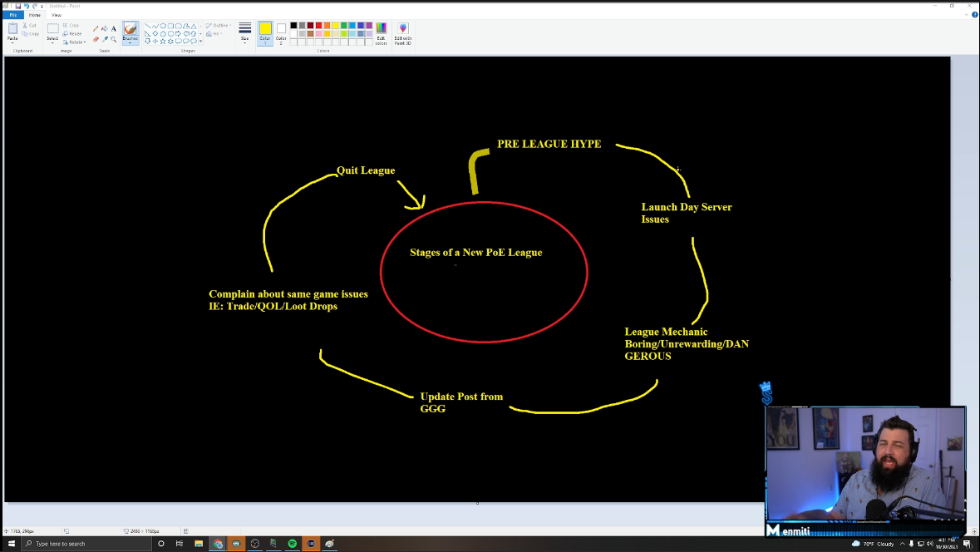Click the zoom in button in status bar
980x552 pixels.
[x=974, y=530]
